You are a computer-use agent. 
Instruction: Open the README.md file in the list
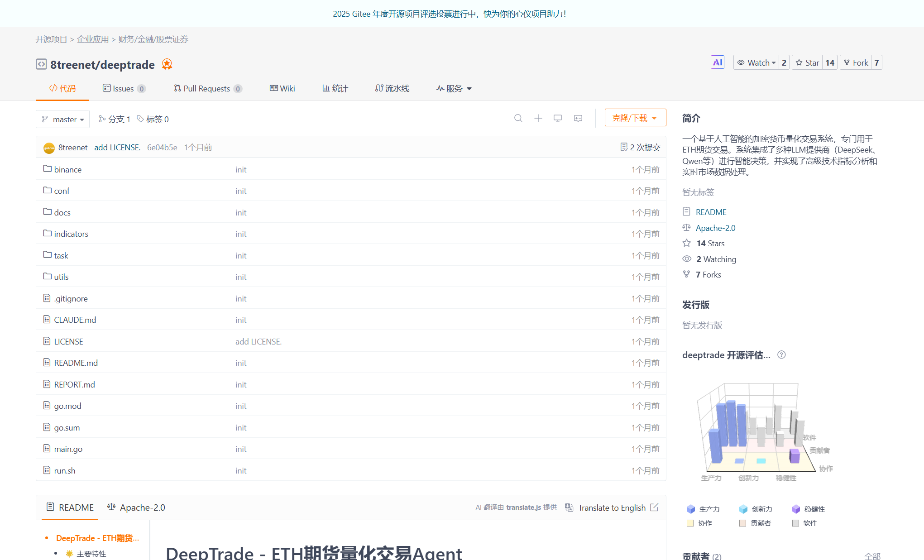coord(75,363)
